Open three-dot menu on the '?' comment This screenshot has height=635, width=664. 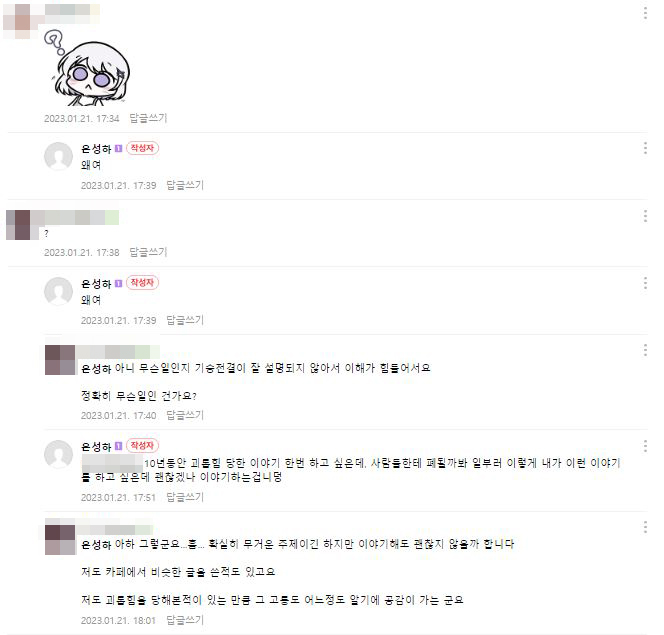[x=645, y=215]
